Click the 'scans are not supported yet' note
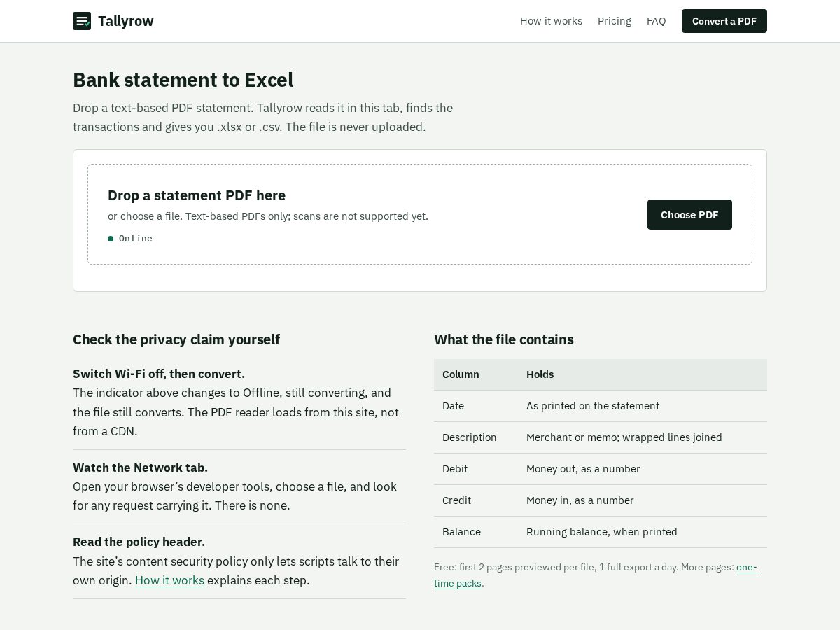This screenshot has width=840, height=630. 359,216
